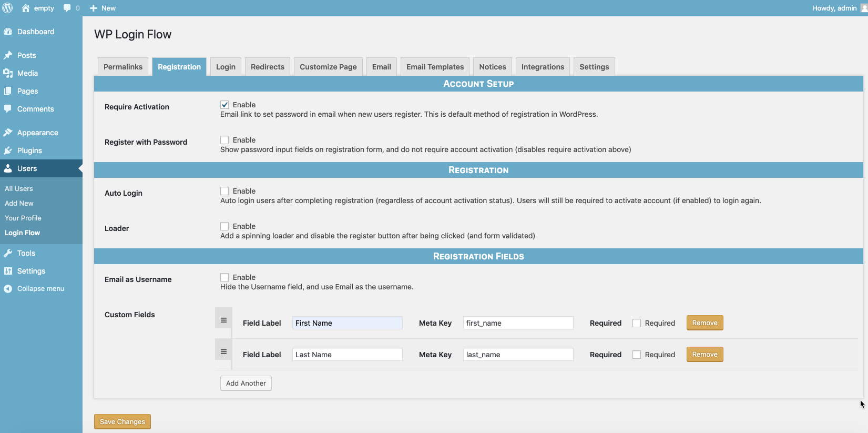Click the Collapse menu arrow icon
The width and height of the screenshot is (868, 433).
click(x=8, y=288)
